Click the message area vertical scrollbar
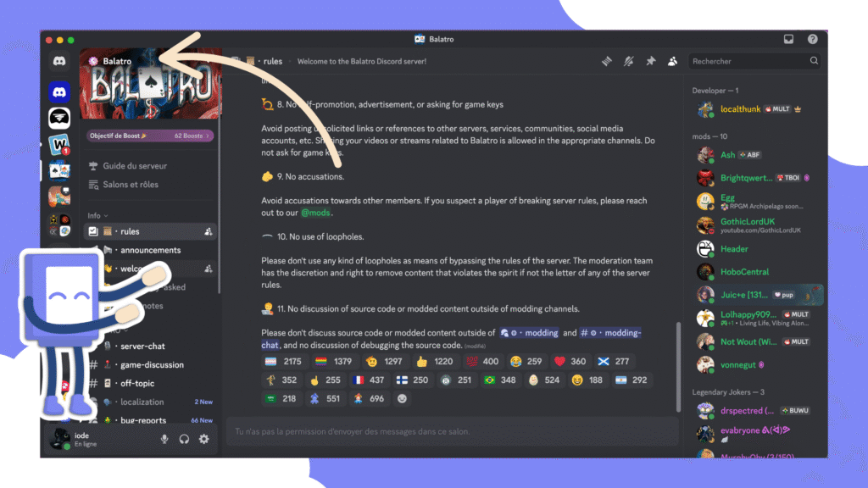The height and width of the screenshot is (488, 868). click(678, 367)
